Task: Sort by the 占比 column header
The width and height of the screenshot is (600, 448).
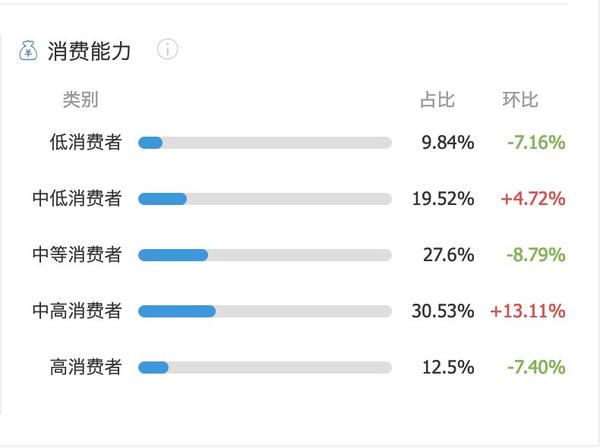Action: pos(437,100)
